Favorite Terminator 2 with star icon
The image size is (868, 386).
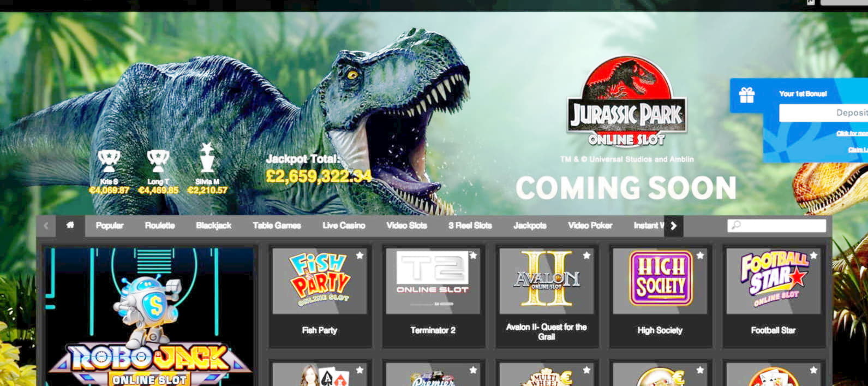[474, 255]
